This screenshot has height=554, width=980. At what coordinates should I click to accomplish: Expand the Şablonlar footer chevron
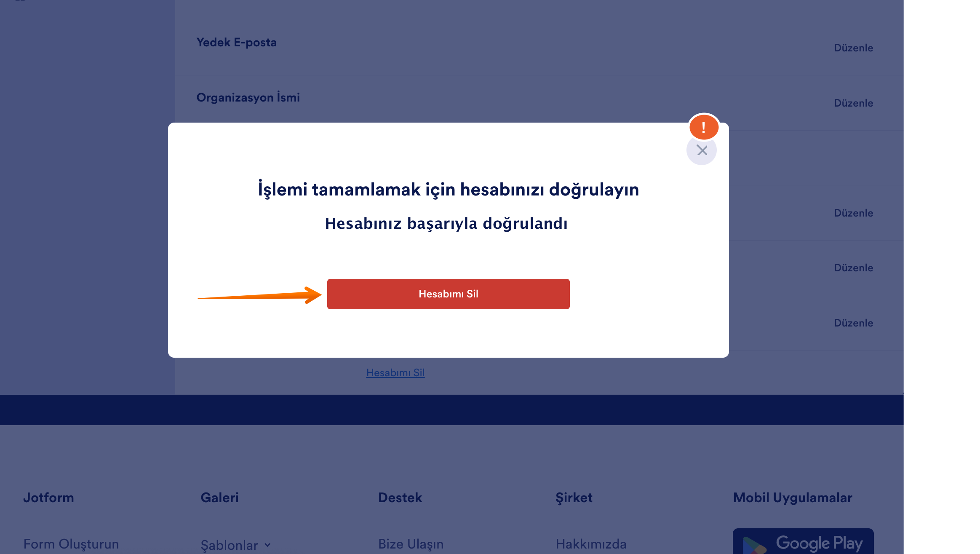[268, 545]
